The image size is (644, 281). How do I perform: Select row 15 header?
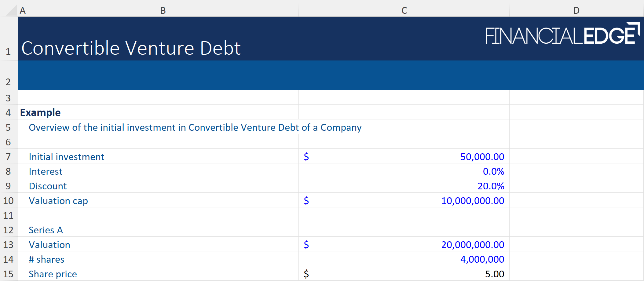[8, 274]
